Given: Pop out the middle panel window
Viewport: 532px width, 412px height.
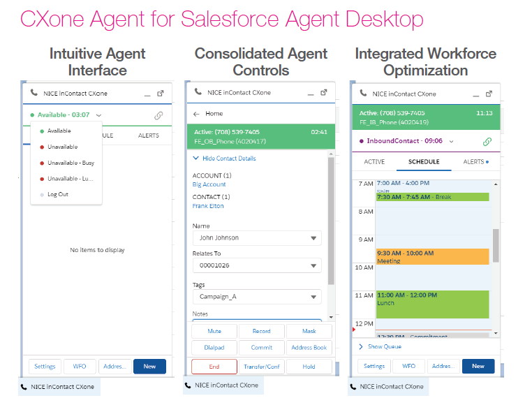Looking at the screenshot, I should click(324, 92).
